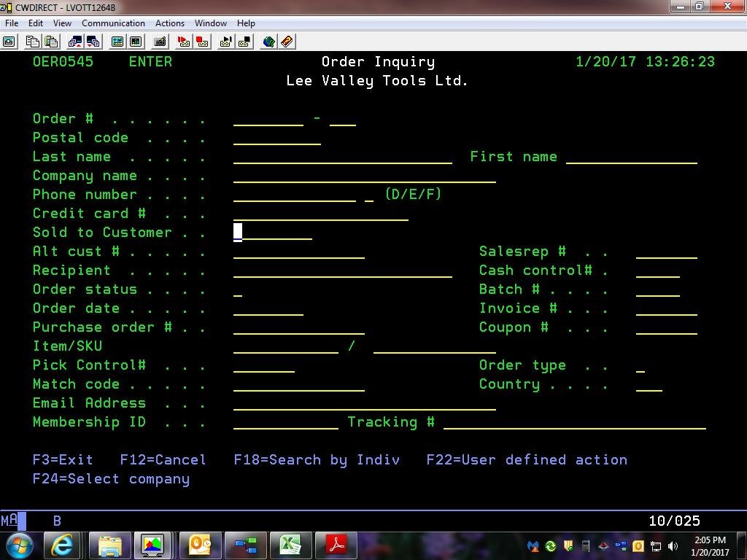Click the phone type D/E/F field
Viewport: 747px width, 560px height.
click(369, 195)
